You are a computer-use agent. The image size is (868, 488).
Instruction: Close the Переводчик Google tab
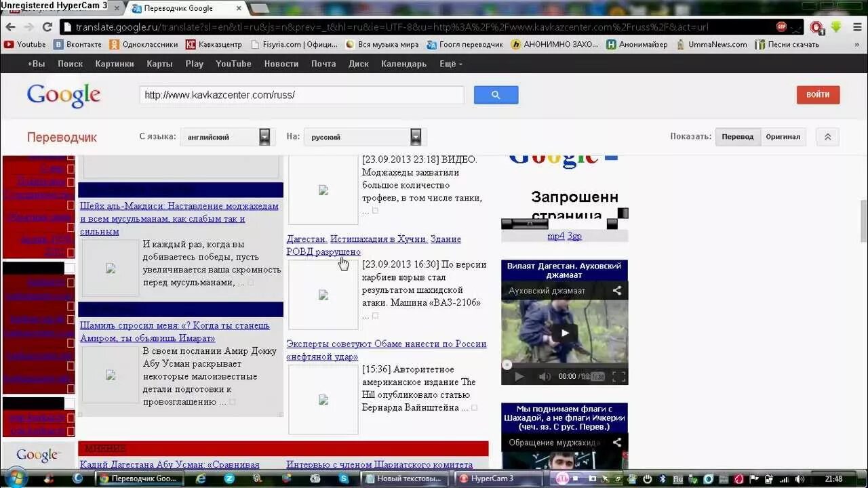click(239, 9)
